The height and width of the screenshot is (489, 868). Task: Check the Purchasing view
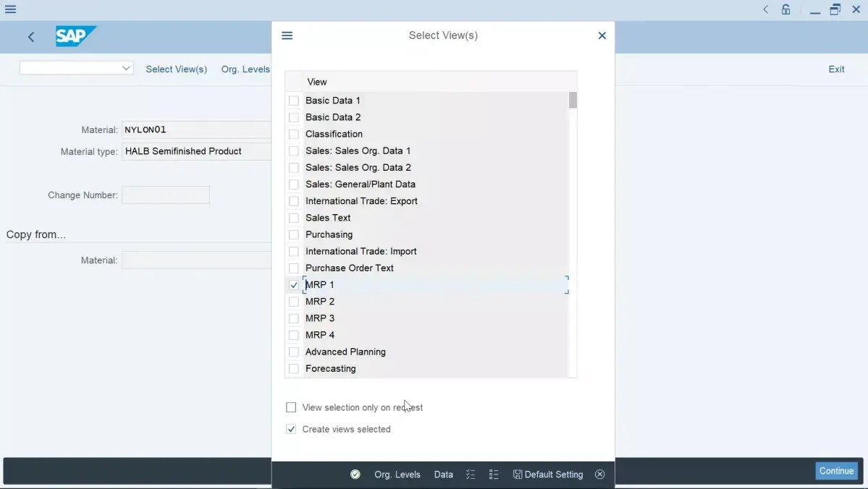pyautogui.click(x=294, y=234)
